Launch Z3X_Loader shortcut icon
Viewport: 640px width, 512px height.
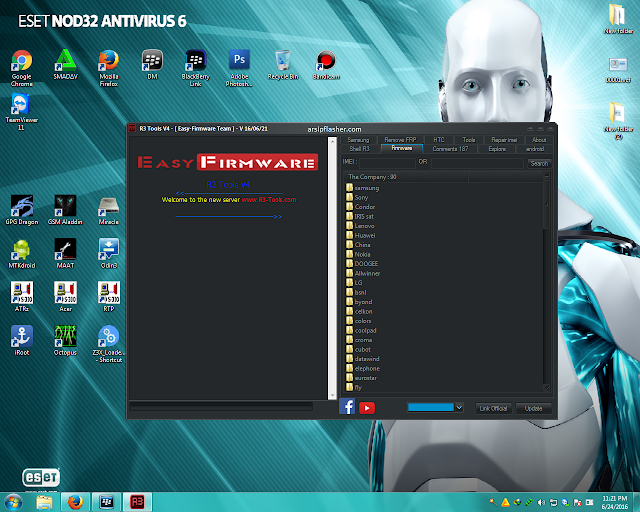(109, 344)
